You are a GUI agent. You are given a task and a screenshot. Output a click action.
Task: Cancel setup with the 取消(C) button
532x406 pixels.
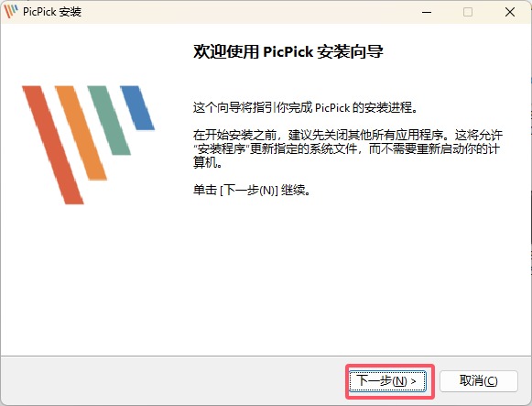point(479,381)
